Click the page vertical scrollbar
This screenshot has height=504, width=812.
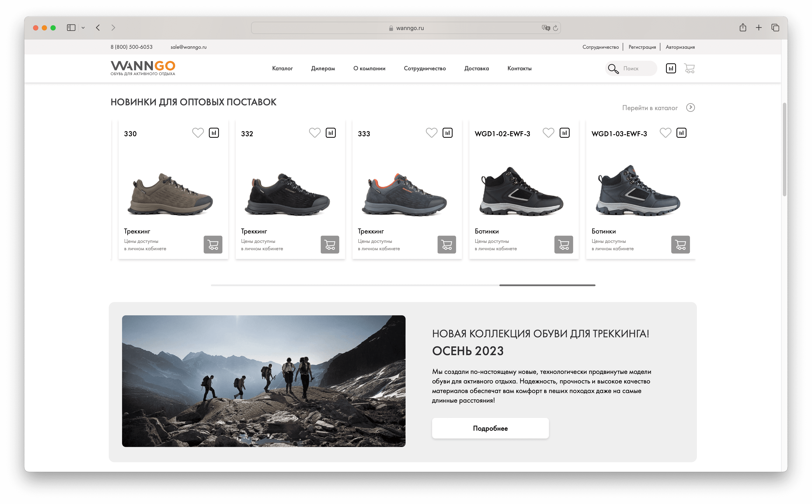784,149
